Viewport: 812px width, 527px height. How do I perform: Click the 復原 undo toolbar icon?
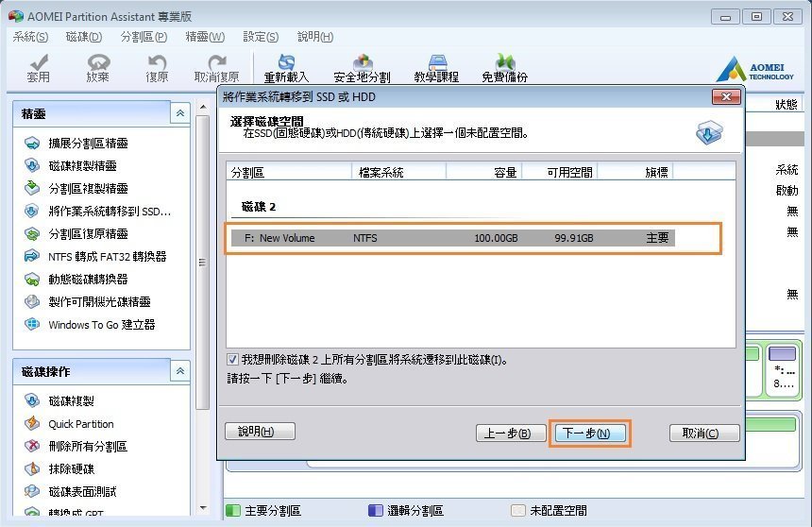click(157, 62)
